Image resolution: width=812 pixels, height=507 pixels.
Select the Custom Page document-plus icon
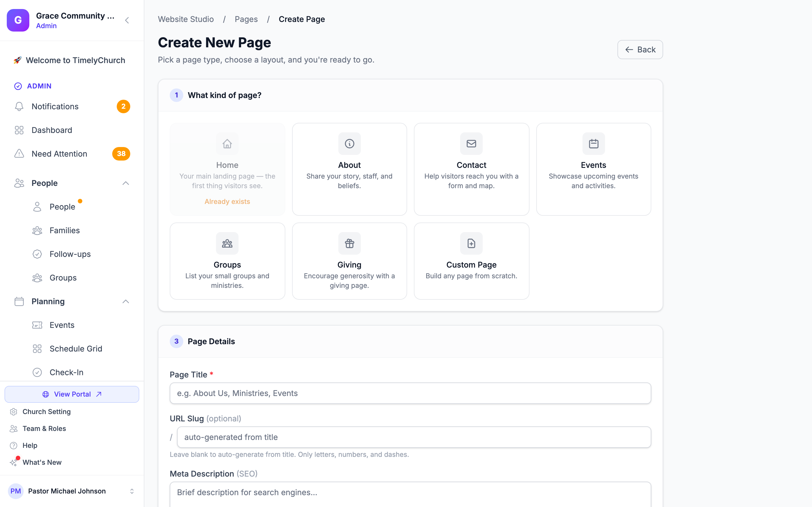point(471,243)
